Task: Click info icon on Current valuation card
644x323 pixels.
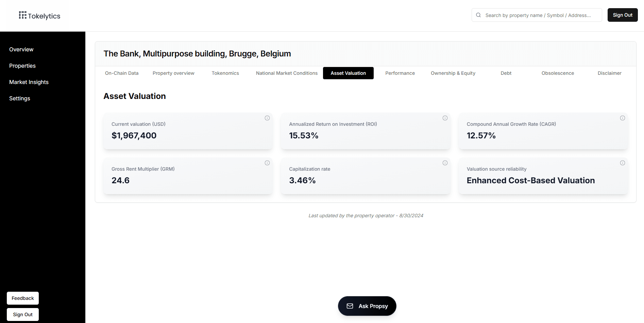Action: tap(267, 118)
